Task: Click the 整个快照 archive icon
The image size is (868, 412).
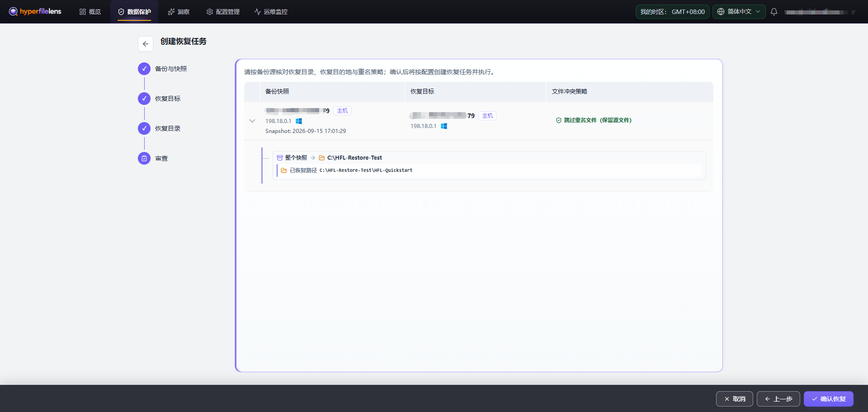Action: pos(280,158)
